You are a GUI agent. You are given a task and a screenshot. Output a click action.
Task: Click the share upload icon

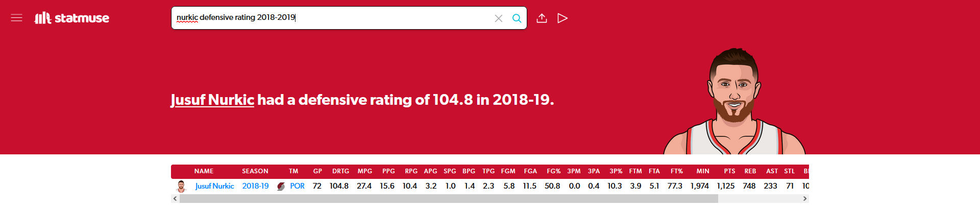click(542, 18)
